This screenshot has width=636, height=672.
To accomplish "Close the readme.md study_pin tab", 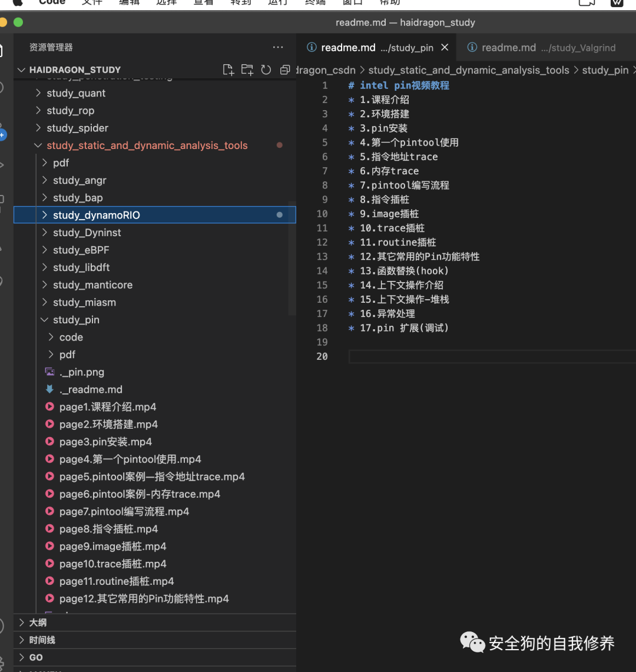I will tap(445, 48).
